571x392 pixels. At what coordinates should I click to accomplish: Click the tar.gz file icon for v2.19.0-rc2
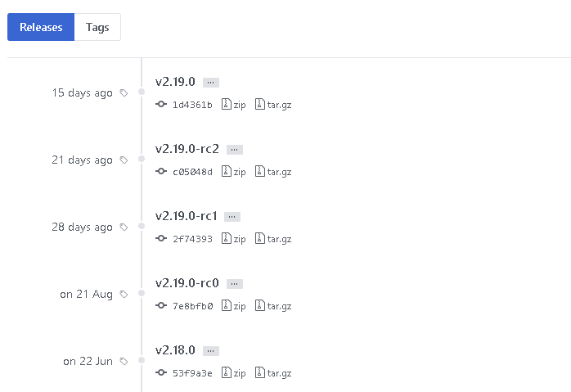260,172
